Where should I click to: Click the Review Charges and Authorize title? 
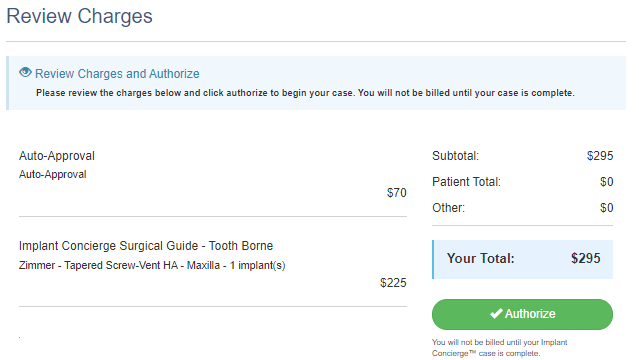(x=117, y=74)
